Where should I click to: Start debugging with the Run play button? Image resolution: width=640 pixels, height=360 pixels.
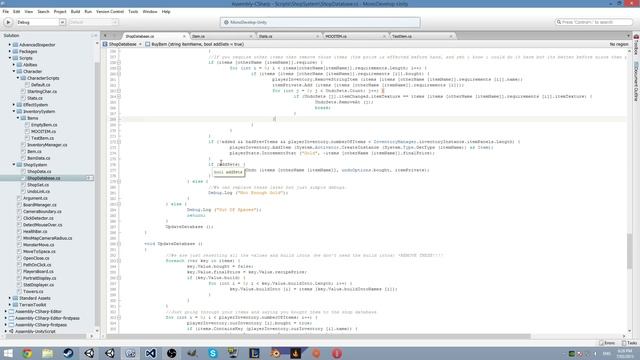pyautogui.click(x=8, y=22)
